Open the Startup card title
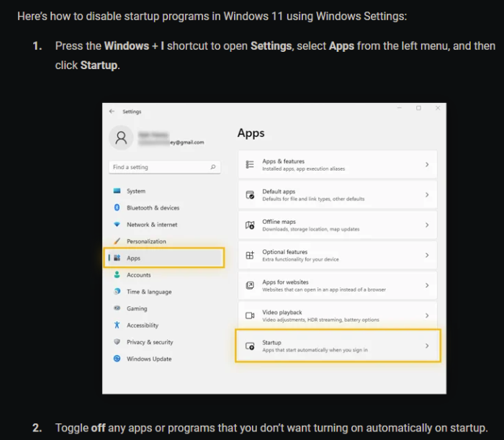Screen dimensions: 504x440 tap(271, 342)
